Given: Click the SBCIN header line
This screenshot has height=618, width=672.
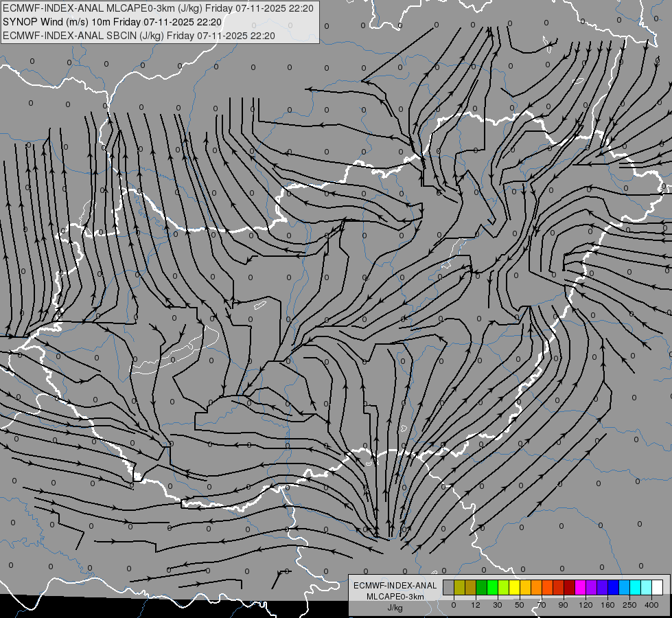Looking at the screenshot, I should 139,36.
